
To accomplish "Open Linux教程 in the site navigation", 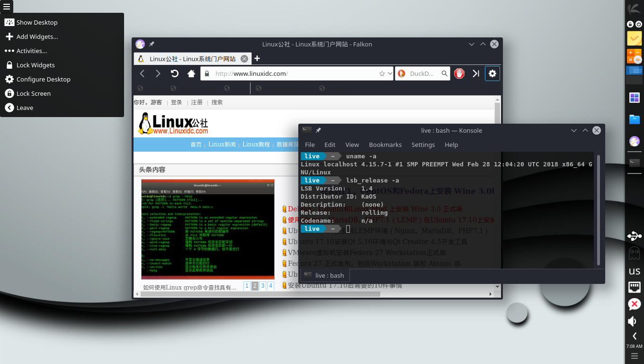I will [256, 145].
